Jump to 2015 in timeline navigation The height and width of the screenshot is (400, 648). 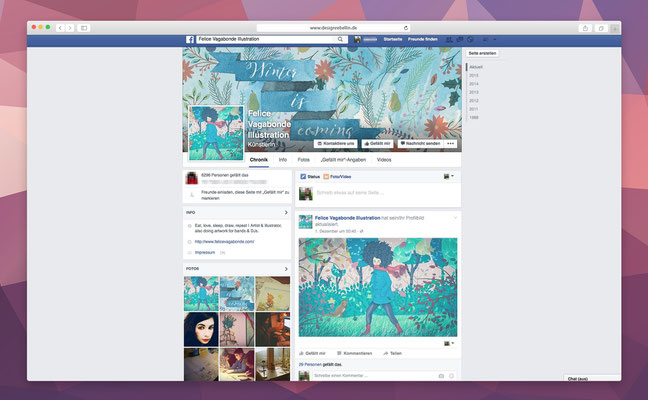[x=474, y=76]
